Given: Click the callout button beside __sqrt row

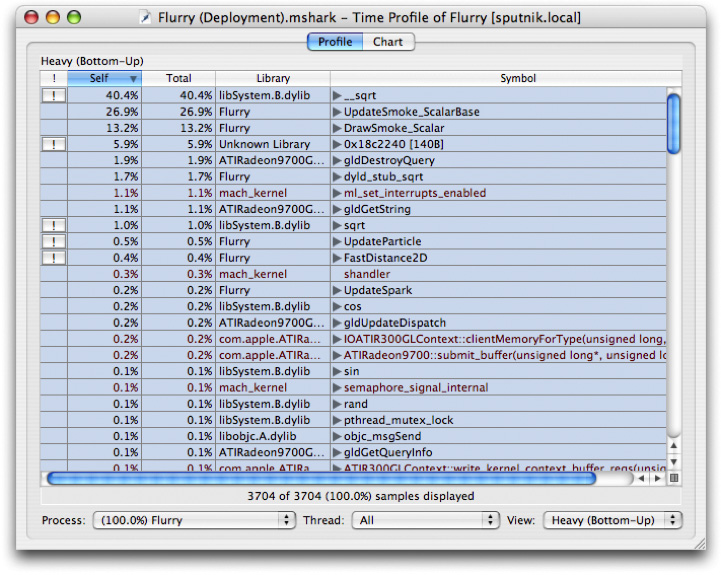Looking at the screenshot, I should point(53,95).
